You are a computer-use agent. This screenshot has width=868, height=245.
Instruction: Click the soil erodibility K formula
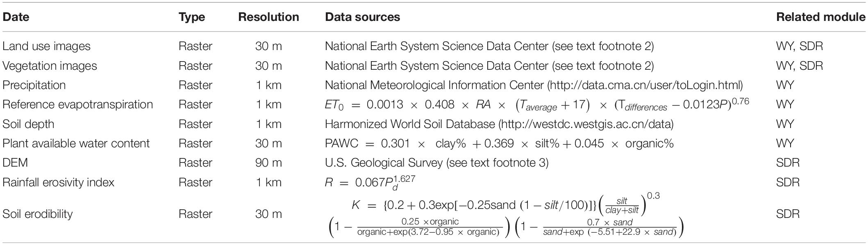pos(506,215)
